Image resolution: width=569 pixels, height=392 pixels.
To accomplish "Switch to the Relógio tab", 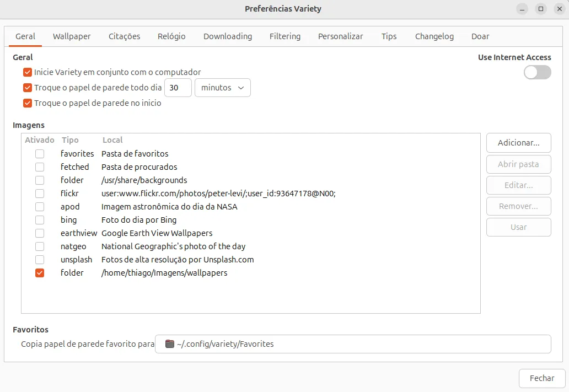I will [171, 36].
